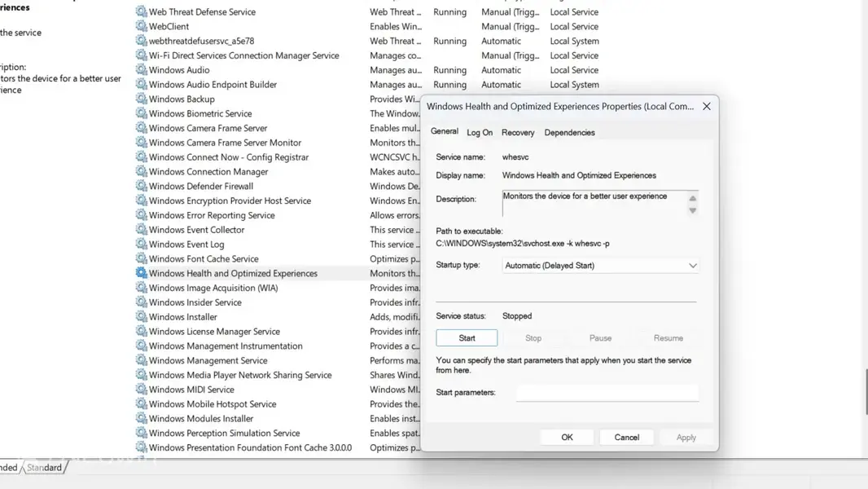Click the gear icon for Windows Camera Frame Server Monitor
Viewport: 868px width, 489px height.
pos(141,143)
